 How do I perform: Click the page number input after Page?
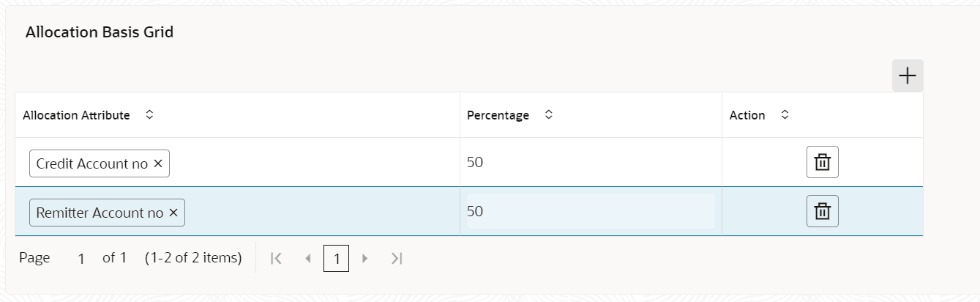(x=81, y=258)
